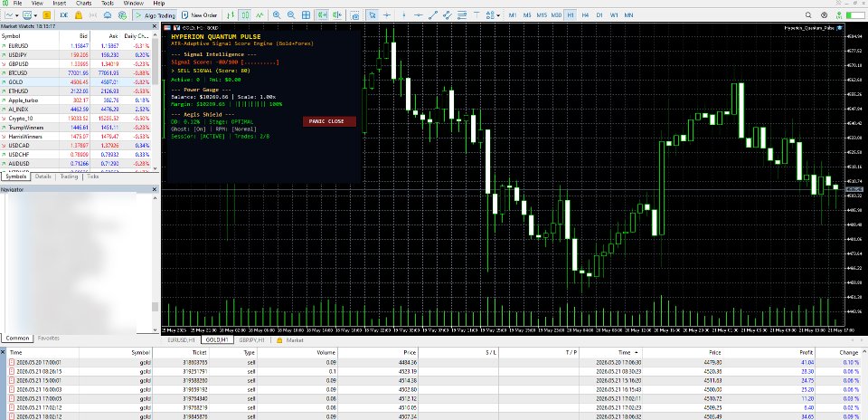Open the account profile icon in the top right

pos(825,15)
